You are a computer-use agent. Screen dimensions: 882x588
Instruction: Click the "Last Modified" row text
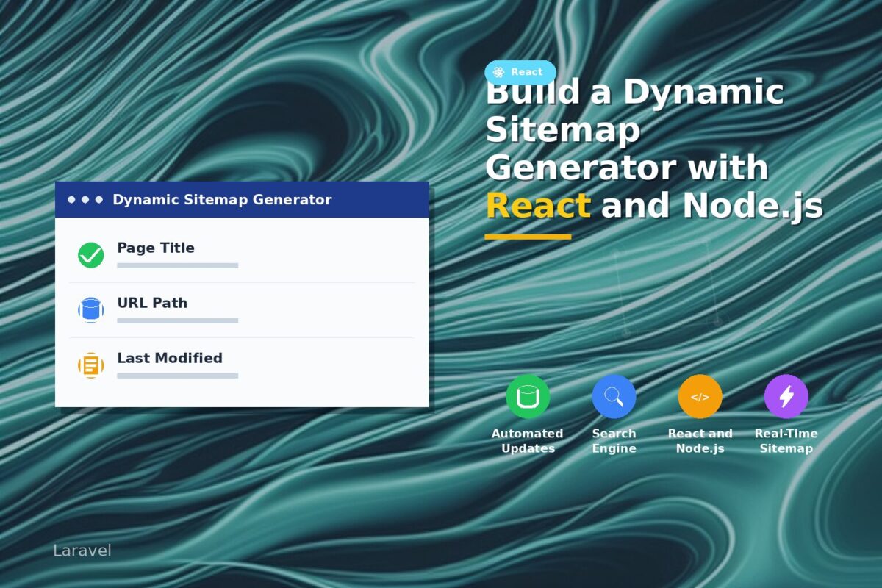click(x=170, y=358)
